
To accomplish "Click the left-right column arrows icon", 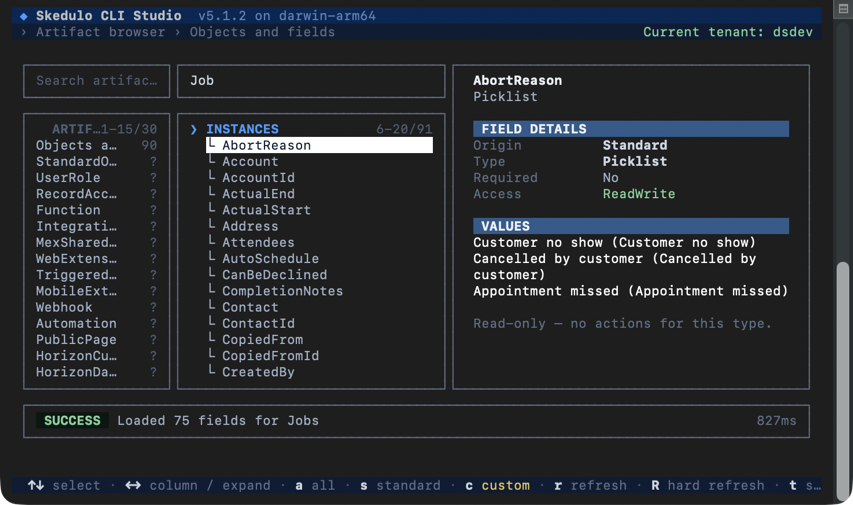I will click(x=133, y=485).
